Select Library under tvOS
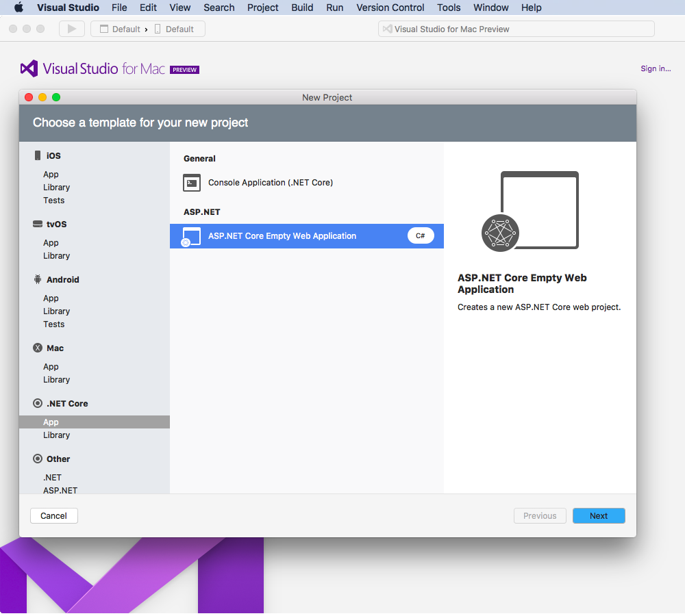This screenshot has width=685, height=616. [x=56, y=256]
